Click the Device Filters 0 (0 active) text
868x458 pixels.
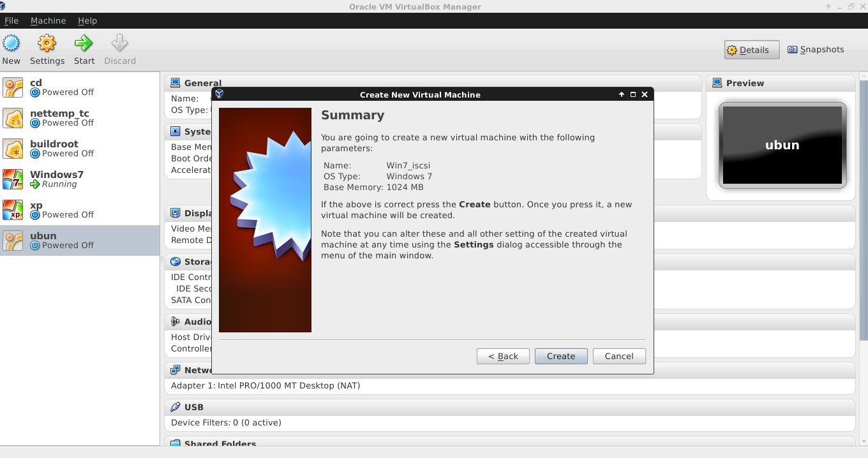click(226, 422)
